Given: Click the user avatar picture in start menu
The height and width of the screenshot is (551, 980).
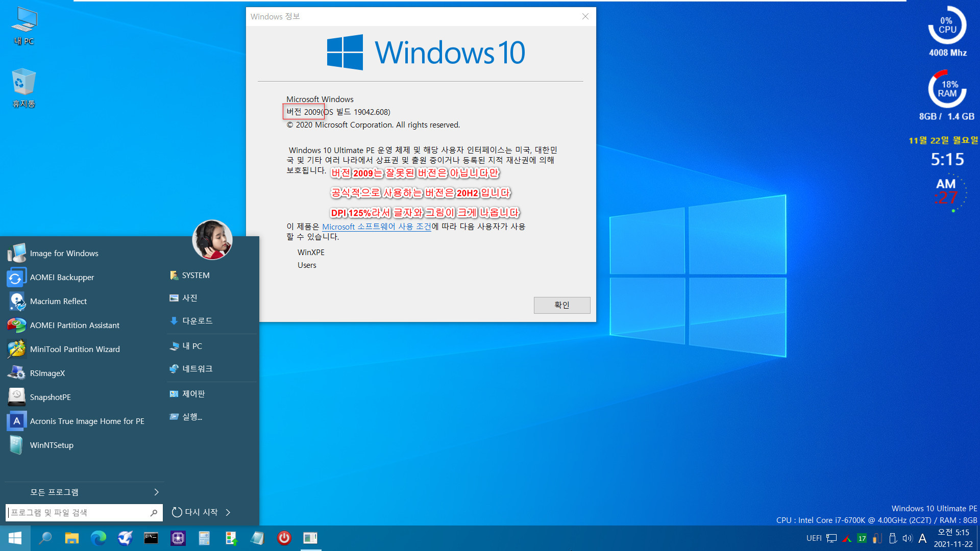Looking at the screenshot, I should tap(212, 240).
